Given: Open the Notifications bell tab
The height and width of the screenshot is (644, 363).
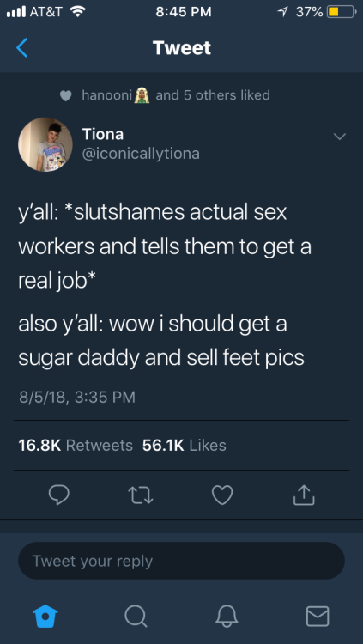Looking at the screenshot, I should click(227, 616).
